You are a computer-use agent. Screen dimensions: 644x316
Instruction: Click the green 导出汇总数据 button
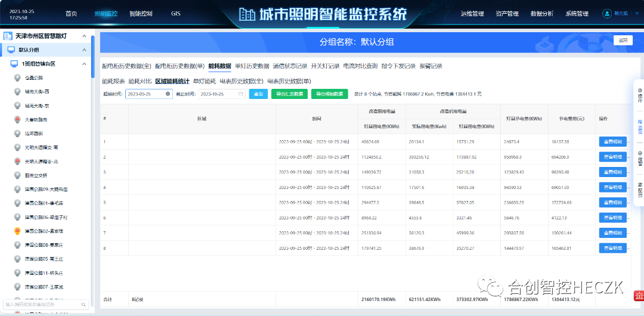290,94
